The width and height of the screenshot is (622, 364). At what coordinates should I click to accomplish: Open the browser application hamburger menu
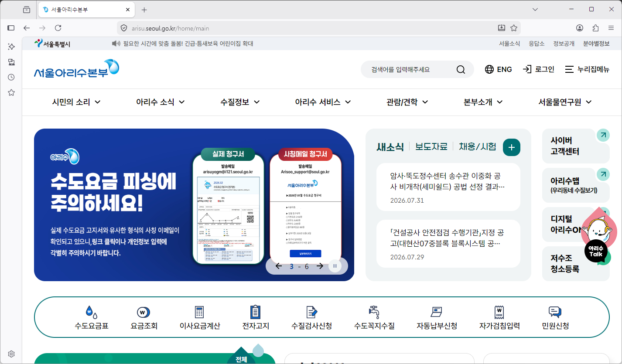point(611,28)
